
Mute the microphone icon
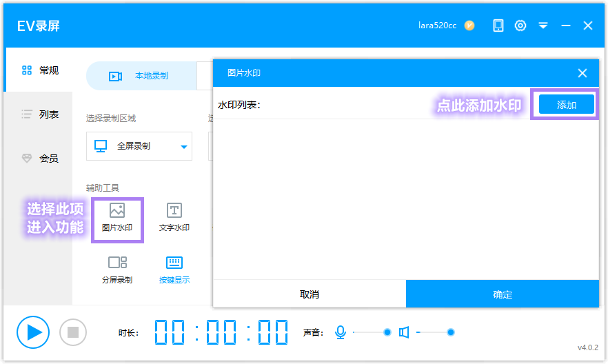click(340, 332)
